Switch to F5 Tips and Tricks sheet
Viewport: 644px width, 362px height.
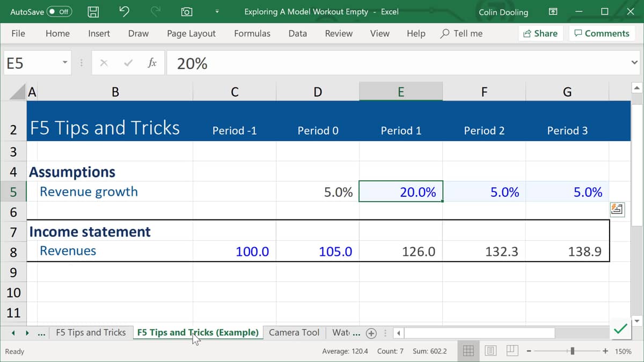pyautogui.click(x=91, y=333)
